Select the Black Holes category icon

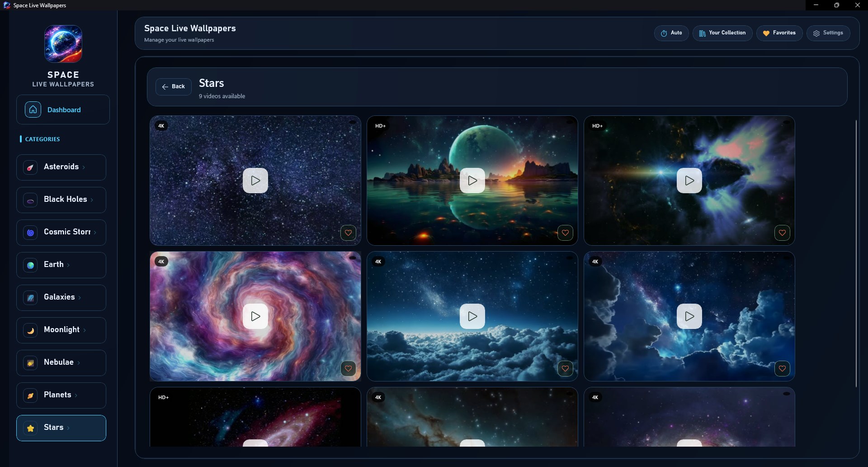[30, 200]
